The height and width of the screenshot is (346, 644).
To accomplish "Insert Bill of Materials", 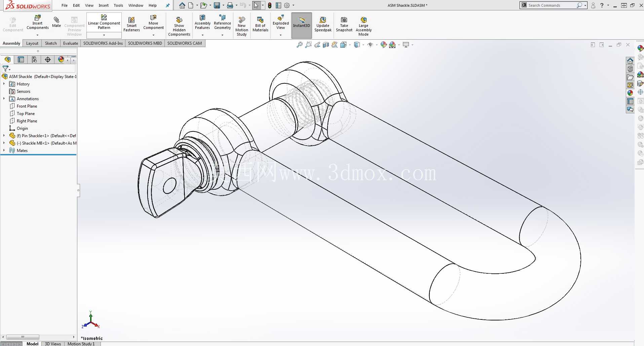I will click(260, 24).
